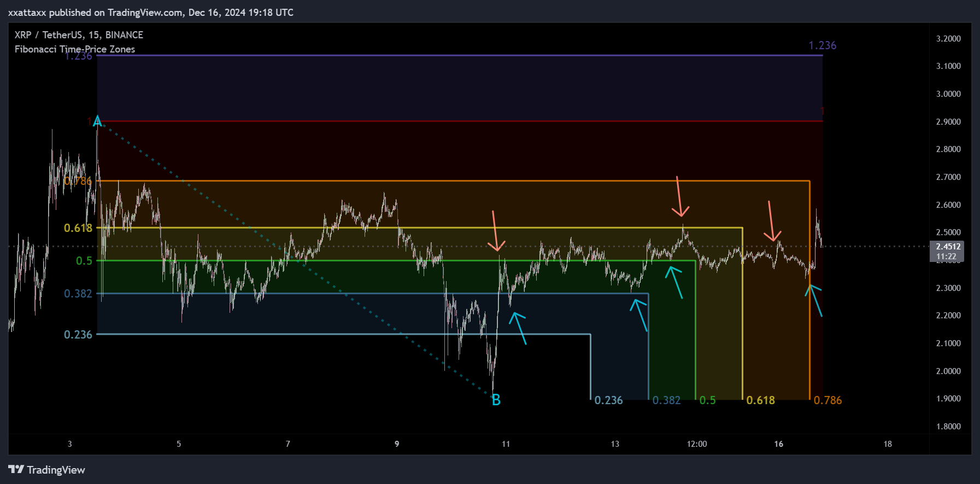Screen dimensions: 980x484
Task: Click the 12:00 time axis label
Action: pyautogui.click(x=697, y=444)
